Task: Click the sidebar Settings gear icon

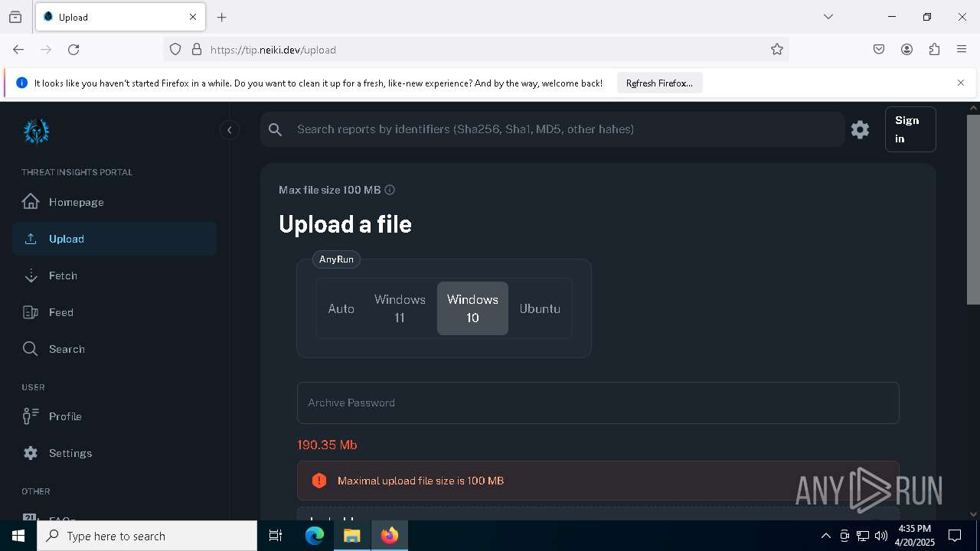Action: [x=31, y=453]
